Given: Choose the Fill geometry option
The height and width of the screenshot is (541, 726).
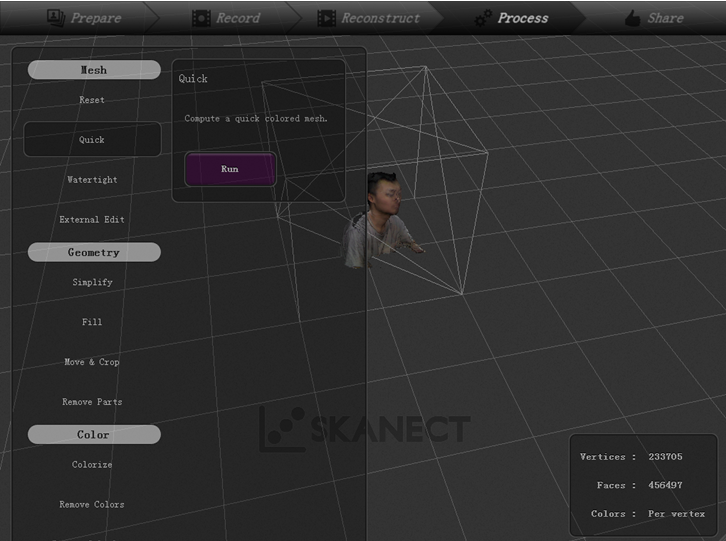Looking at the screenshot, I should click(92, 322).
